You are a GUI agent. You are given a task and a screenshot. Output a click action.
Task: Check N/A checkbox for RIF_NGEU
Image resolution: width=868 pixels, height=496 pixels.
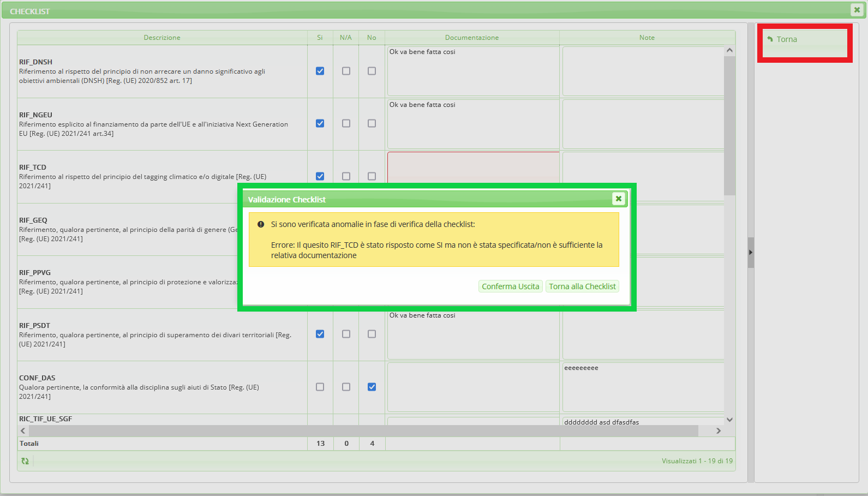(346, 123)
